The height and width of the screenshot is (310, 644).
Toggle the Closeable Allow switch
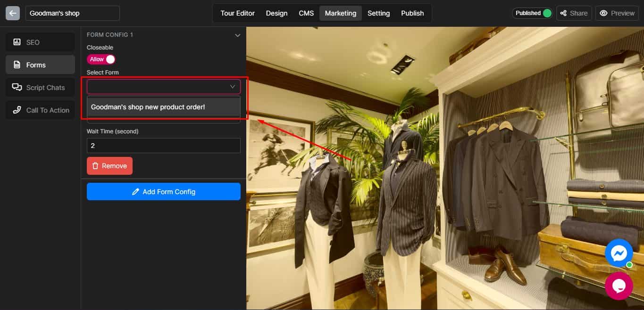pos(101,59)
